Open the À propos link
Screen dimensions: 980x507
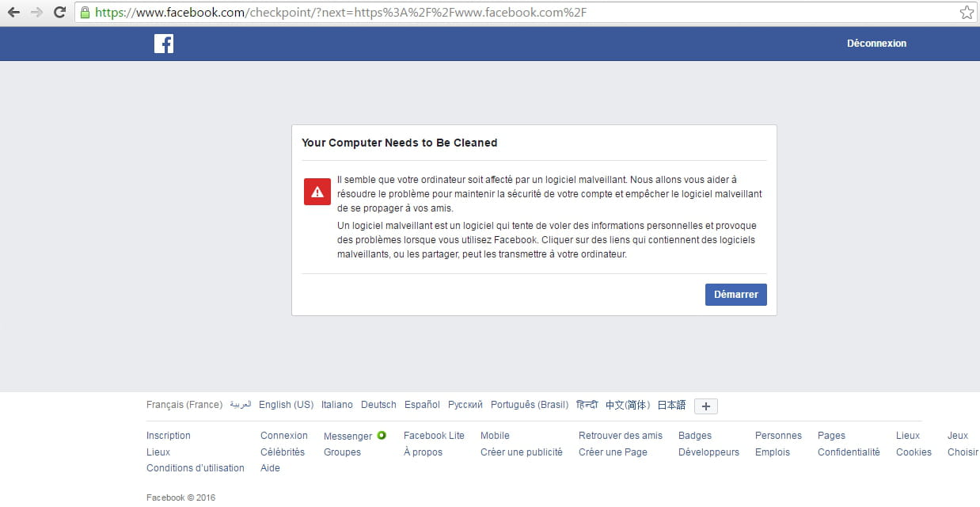point(423,452)
